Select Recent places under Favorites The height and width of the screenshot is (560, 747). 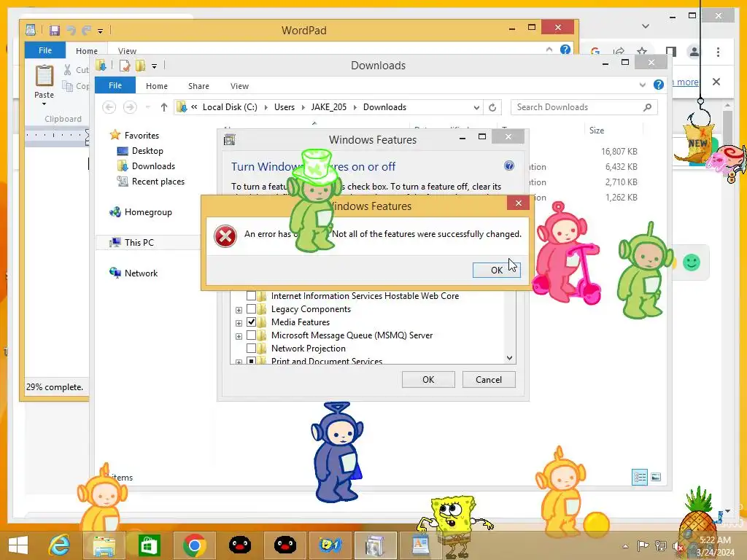158,182
